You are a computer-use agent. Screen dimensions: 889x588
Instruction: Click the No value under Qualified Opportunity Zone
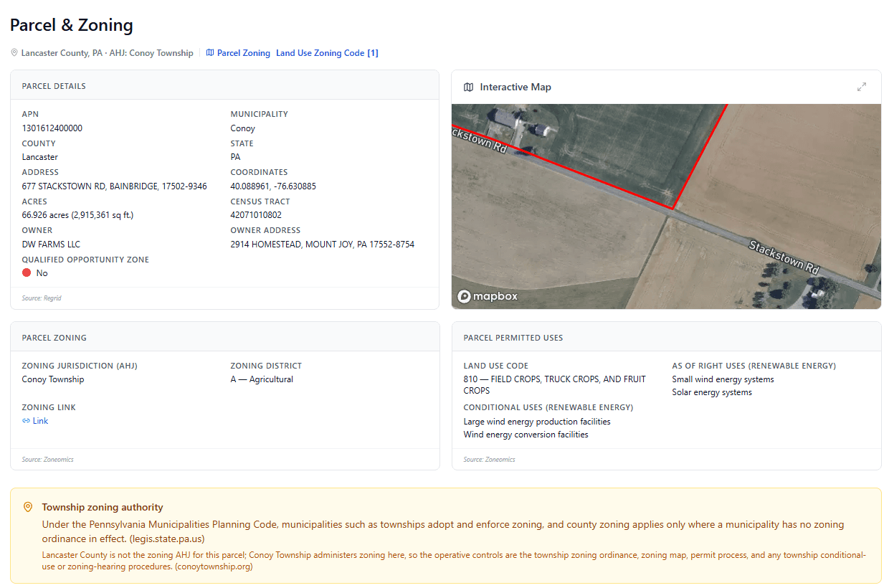[42, 273]
